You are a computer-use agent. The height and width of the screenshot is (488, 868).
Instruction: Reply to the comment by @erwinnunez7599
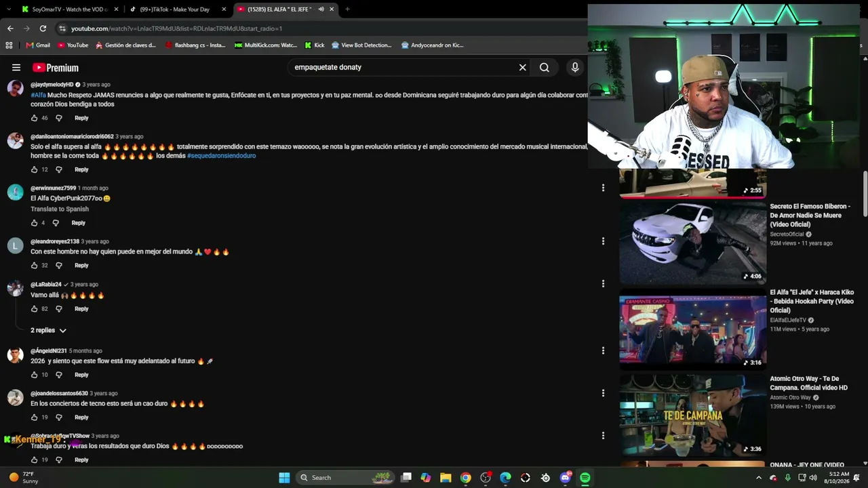tap(79, 223)
